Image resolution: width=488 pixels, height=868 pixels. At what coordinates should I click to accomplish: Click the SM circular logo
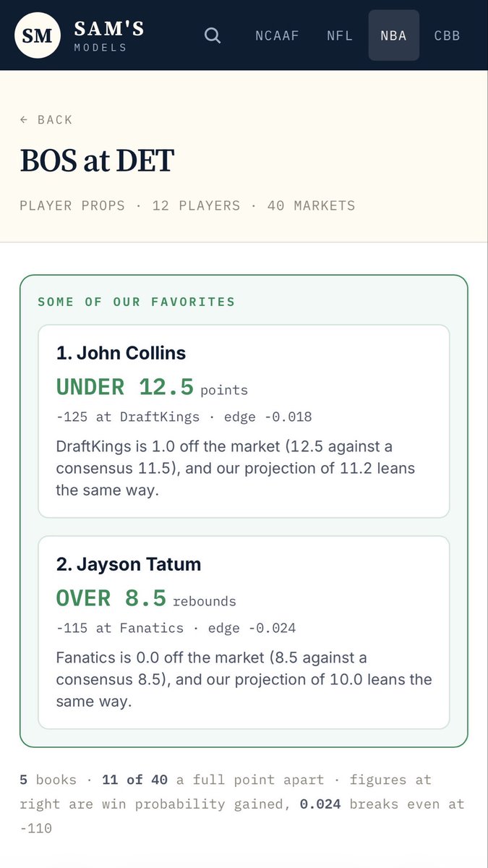38,35
